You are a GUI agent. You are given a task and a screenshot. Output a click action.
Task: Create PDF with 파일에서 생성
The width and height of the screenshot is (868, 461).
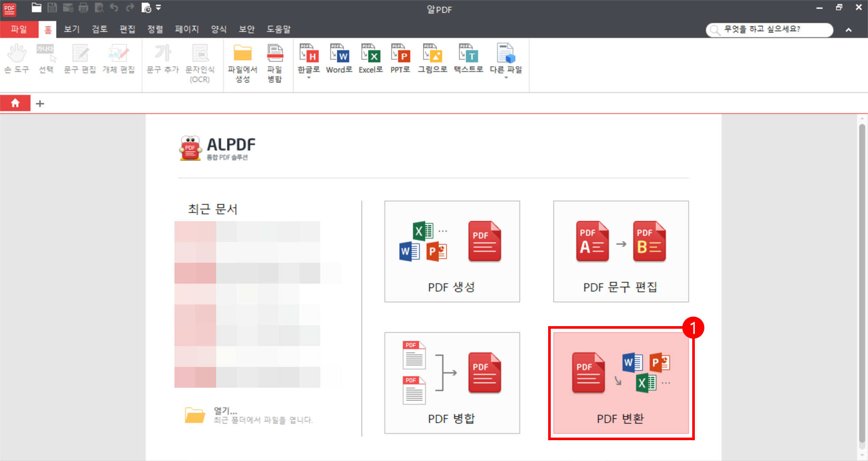242,60
